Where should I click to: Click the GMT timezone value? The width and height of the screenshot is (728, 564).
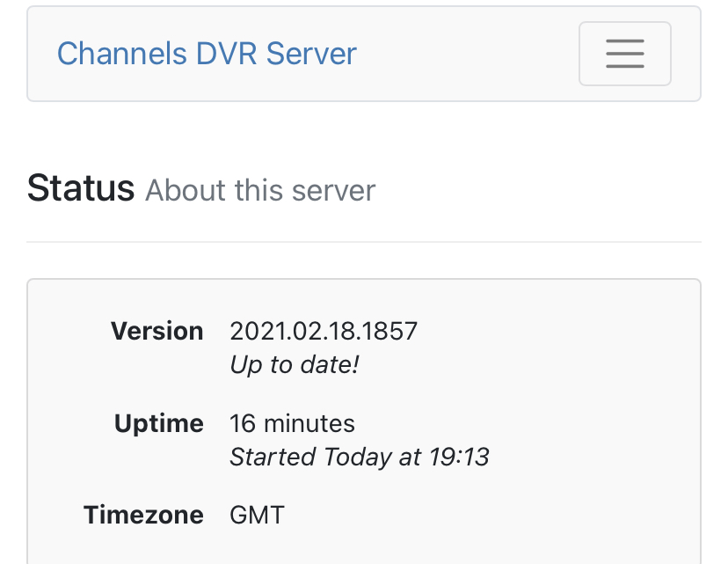(x=257, y=515)
